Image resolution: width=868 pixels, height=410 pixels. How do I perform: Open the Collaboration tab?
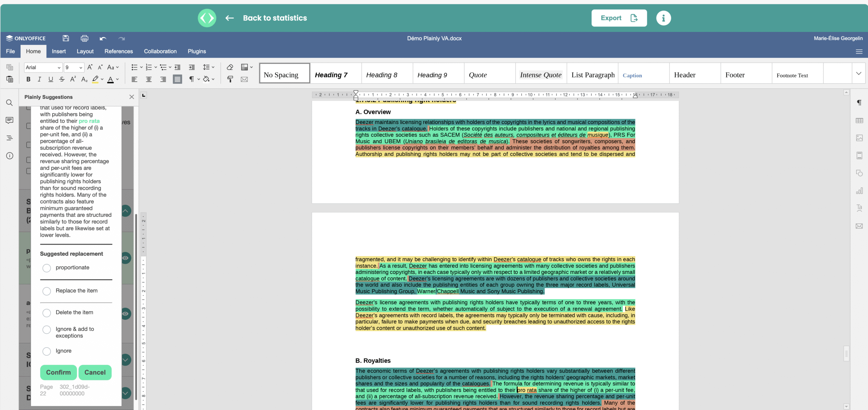160,51
